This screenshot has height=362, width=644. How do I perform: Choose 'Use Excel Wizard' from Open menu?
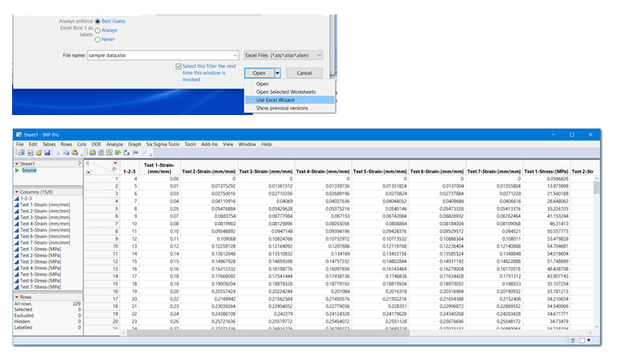(x=289, y=100)
